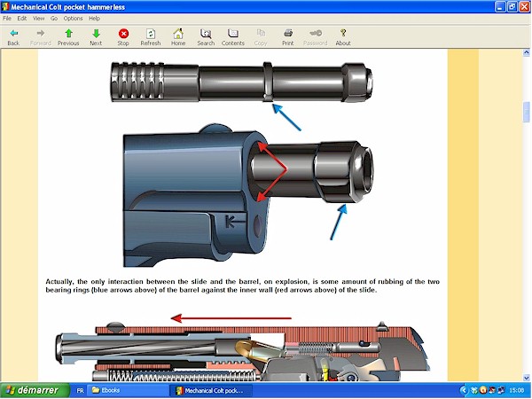The width and height of the screenshot is (532, 399).
Task: Click the vertical scrollbar thumb
Action: [526, 112]
